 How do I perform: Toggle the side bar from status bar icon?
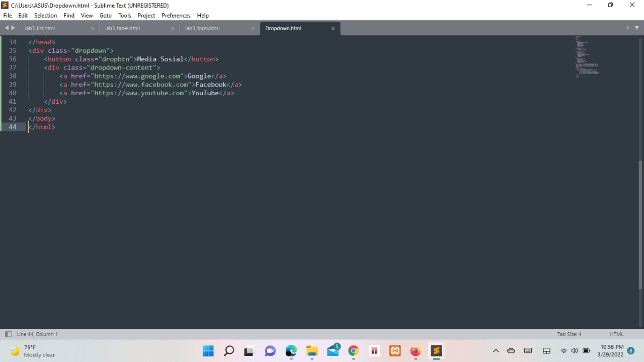[8, 334]
